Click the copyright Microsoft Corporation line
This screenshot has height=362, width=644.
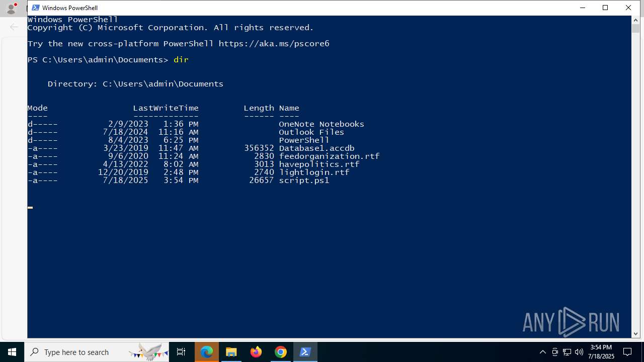171,28
